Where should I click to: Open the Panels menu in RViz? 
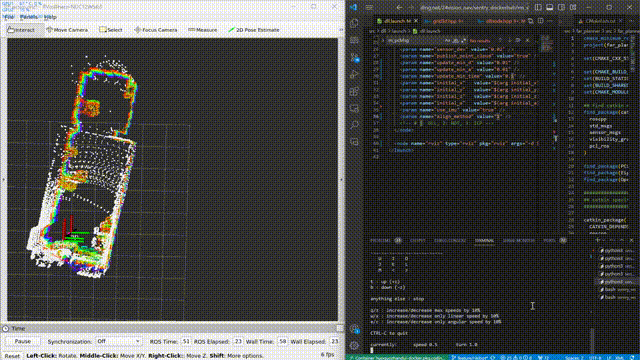click(29, 17)
